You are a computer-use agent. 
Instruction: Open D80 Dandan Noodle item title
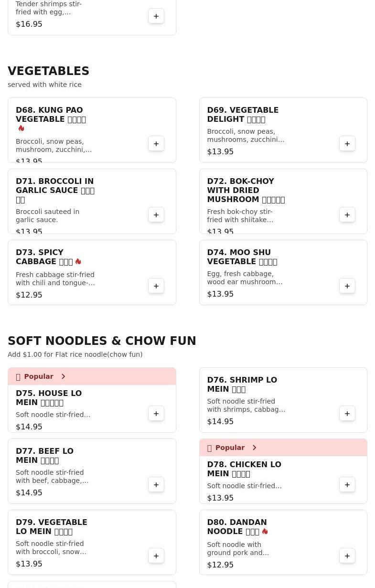point(236,527)
